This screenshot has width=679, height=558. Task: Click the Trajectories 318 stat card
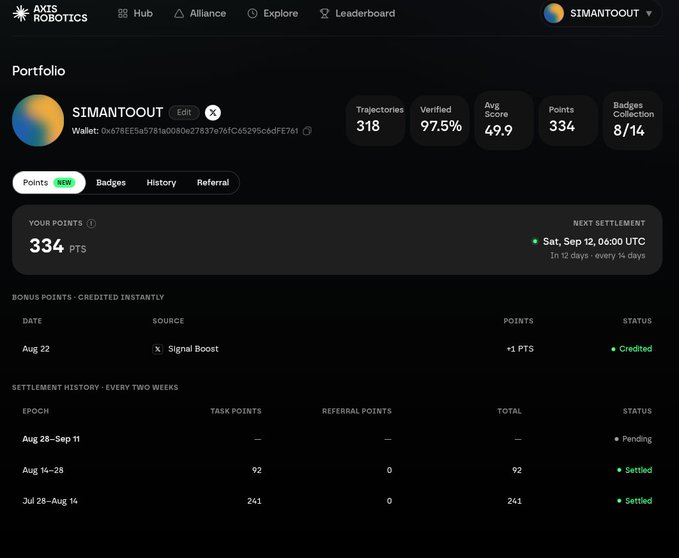pos(375,120)
